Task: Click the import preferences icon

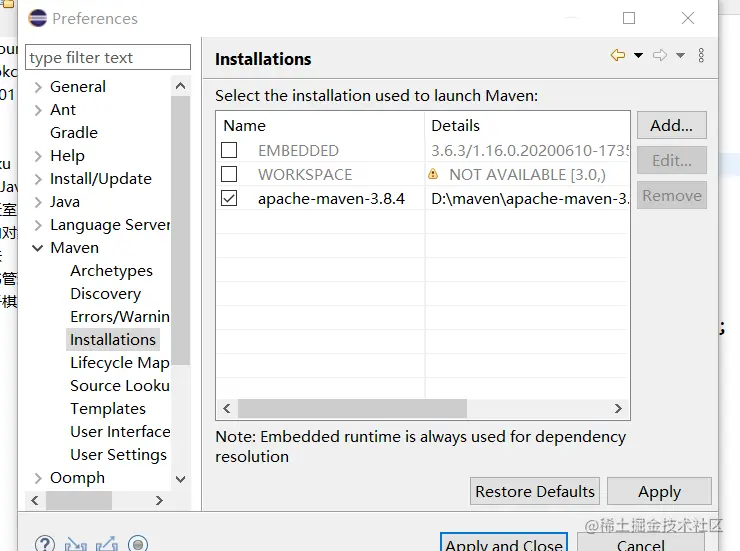Action: (76, 544)
